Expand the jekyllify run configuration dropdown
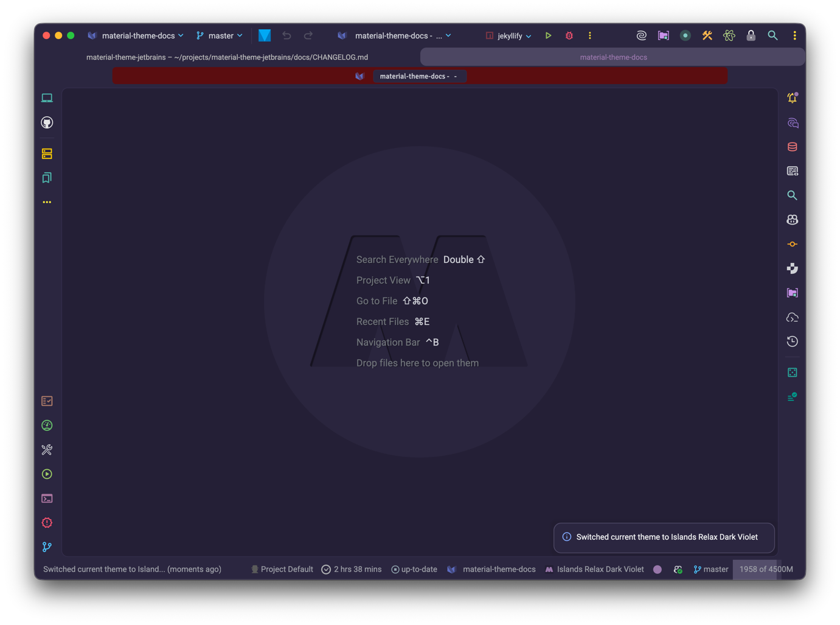Image resolution: width=840 pixels, height=625 pixels. pyautogui.click(x=509, y=36)
